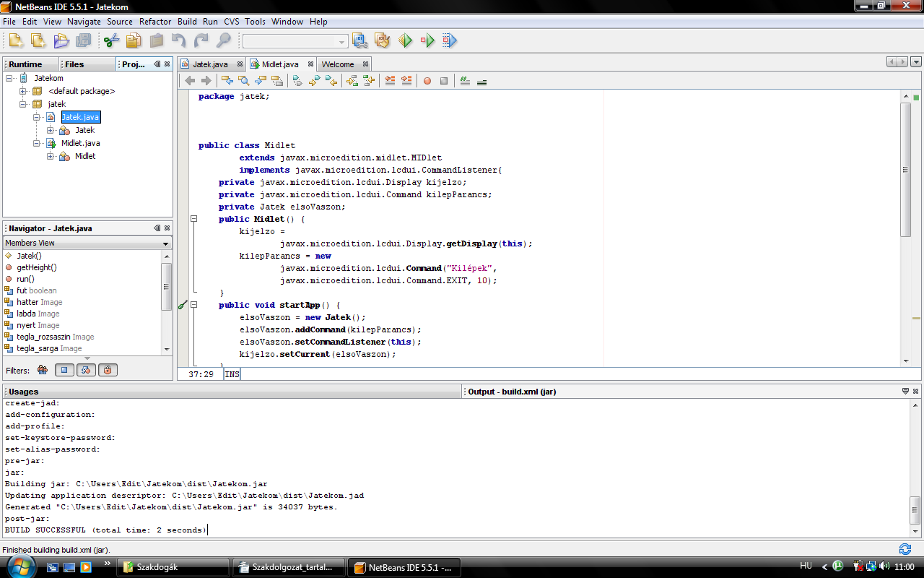Select getHeight() in the Navigator
Image resolution: width=924 pixels, height=578 pixels.
(x=36, y=267)
